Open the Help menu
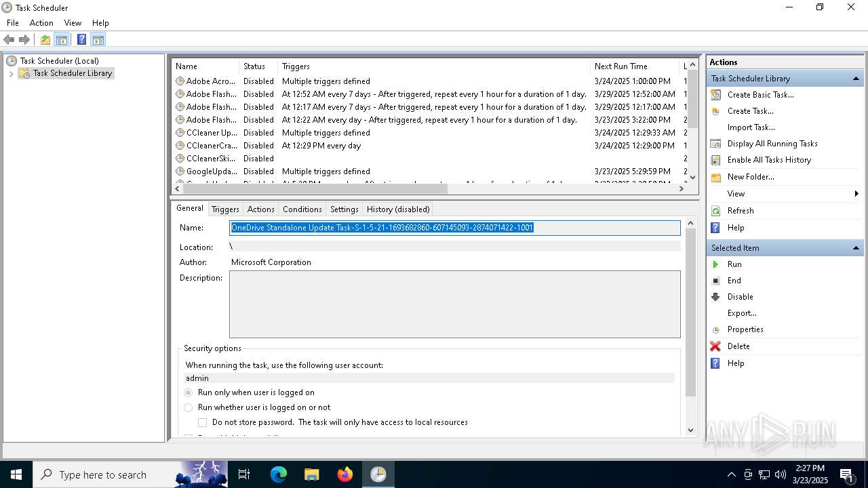 point(100,23)
